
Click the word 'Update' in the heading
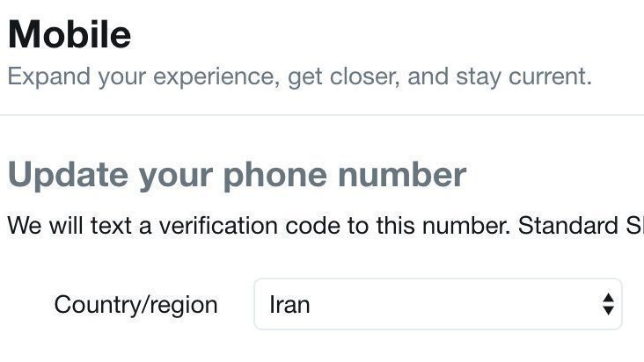click(67, 175)
